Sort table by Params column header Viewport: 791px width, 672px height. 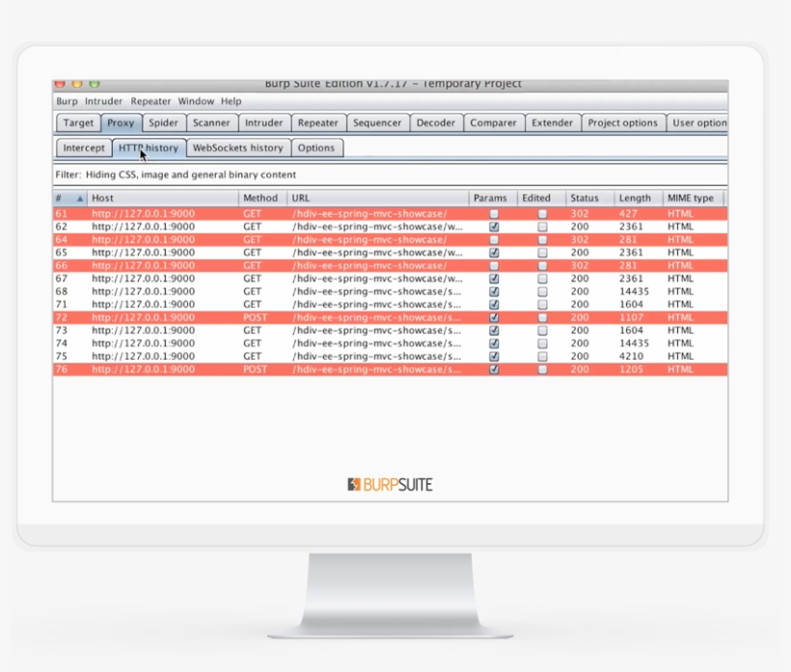pyautogui.click(x=493, y=198)
